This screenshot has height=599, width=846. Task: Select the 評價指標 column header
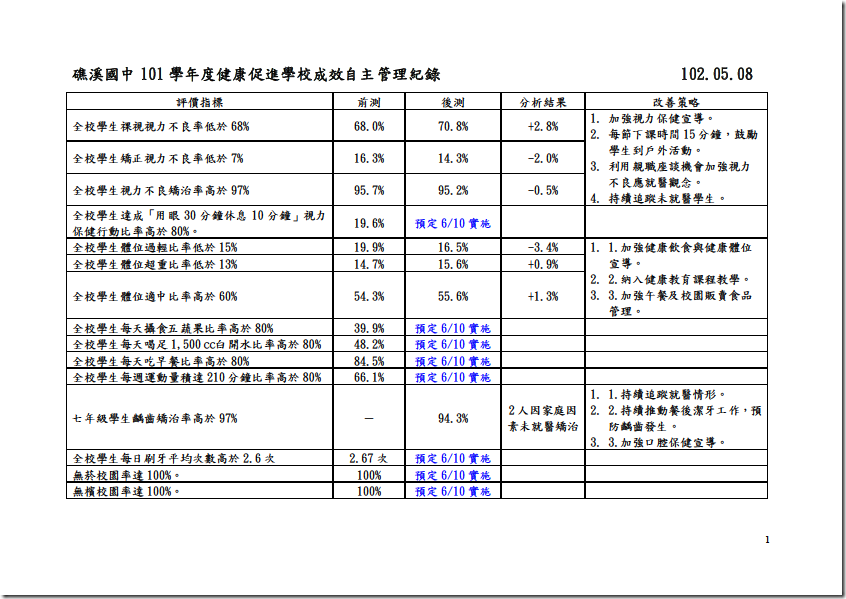coord(200,102)
